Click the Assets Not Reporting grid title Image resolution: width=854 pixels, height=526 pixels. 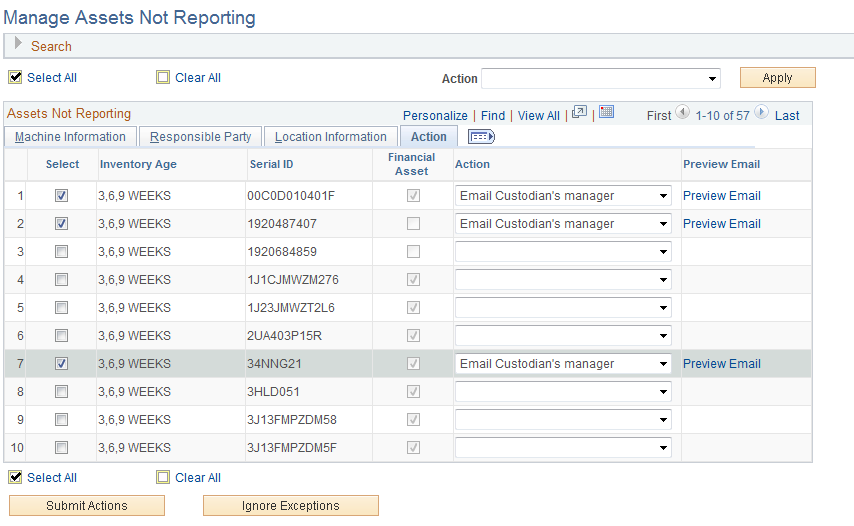point(69,113)
